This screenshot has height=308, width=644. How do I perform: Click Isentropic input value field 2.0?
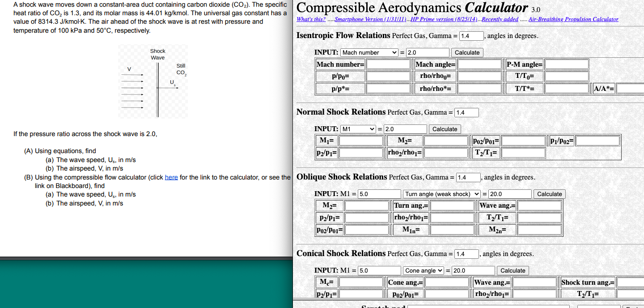(427, 52)
